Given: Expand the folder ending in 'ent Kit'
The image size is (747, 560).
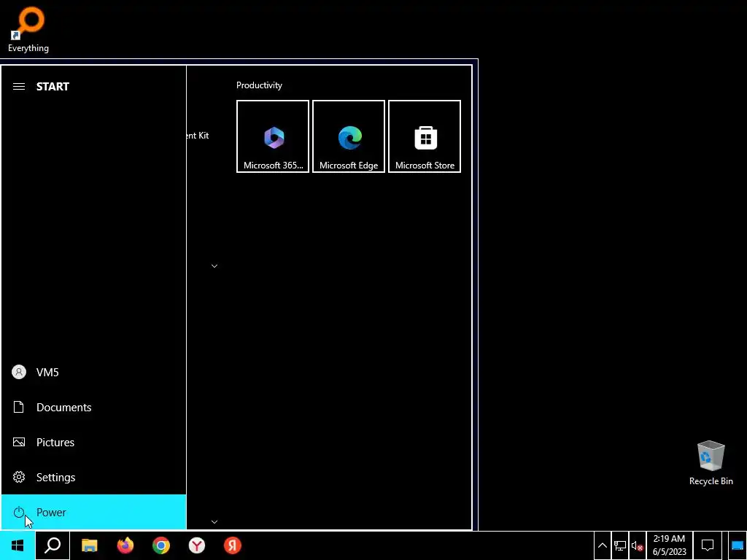Looking at the screenshot, I should coord(198,136).
